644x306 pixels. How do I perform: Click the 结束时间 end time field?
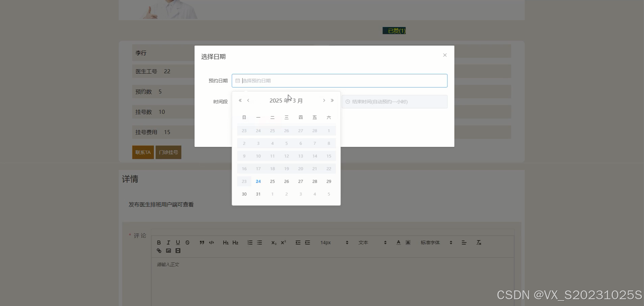[x=394, y=102]
